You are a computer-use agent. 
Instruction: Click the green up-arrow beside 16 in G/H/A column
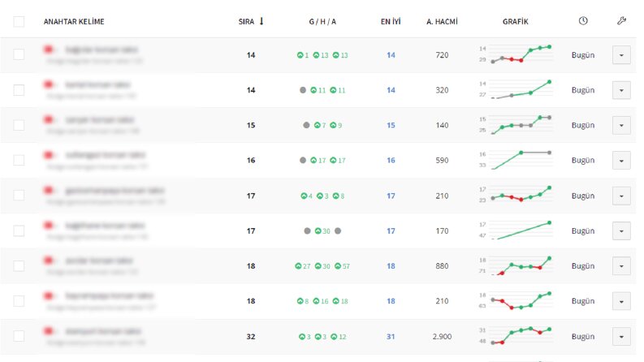(x=316, y=301)
